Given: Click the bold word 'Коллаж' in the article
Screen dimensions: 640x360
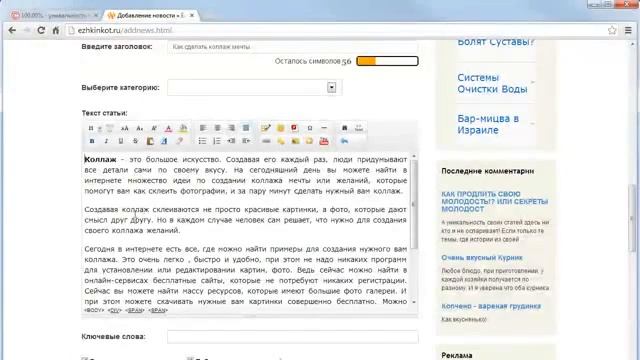Looking at the screenshot, I should [100, 160].
